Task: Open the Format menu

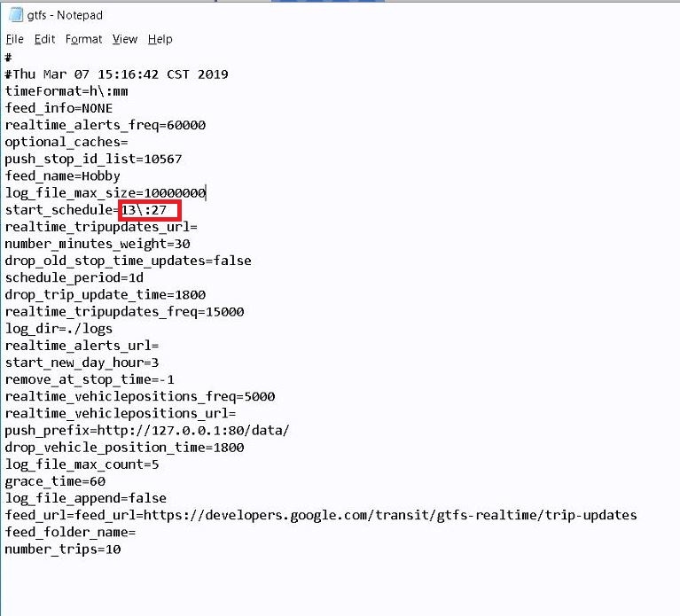Action: (x=83, y=39)
